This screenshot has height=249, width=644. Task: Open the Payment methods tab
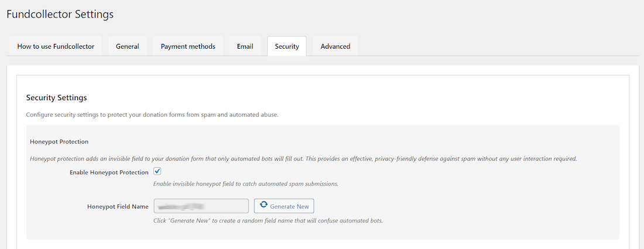tap(188, 46)
